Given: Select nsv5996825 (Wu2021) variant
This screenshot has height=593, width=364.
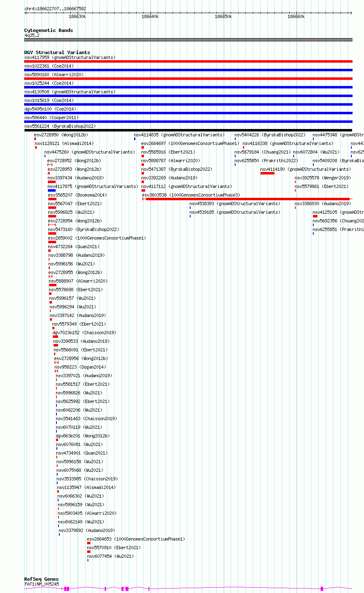Looking at the screenshot, I should [x=71, y=212].
